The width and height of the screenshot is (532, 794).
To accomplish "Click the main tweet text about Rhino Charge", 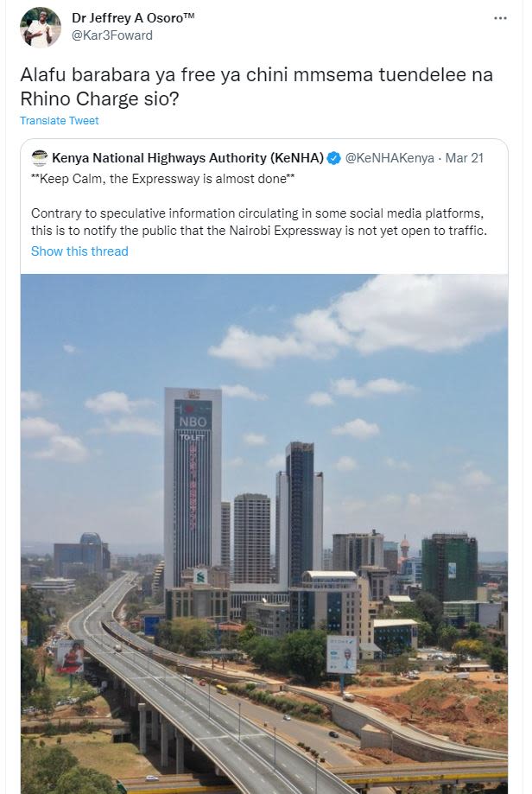I will click(x=256, y=86).
